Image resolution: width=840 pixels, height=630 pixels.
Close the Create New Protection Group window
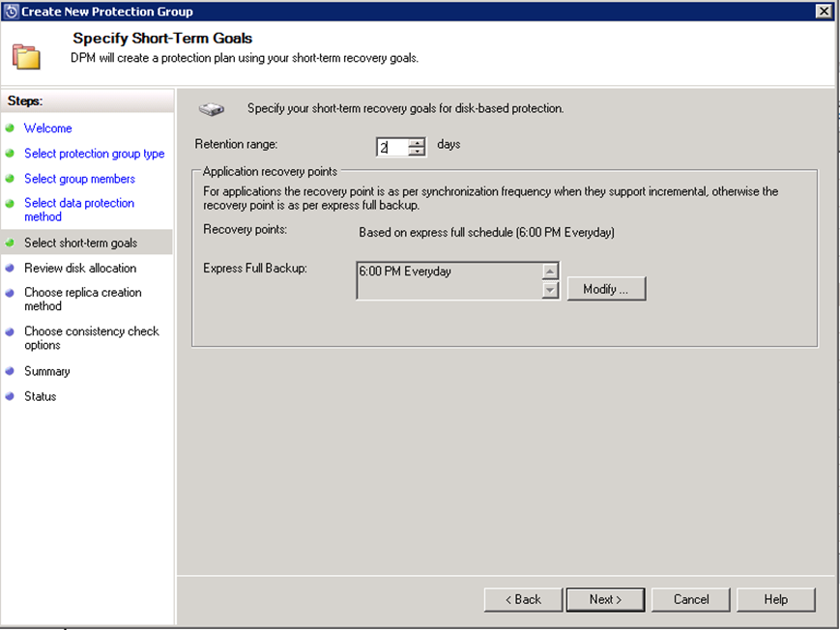[824, 12]
